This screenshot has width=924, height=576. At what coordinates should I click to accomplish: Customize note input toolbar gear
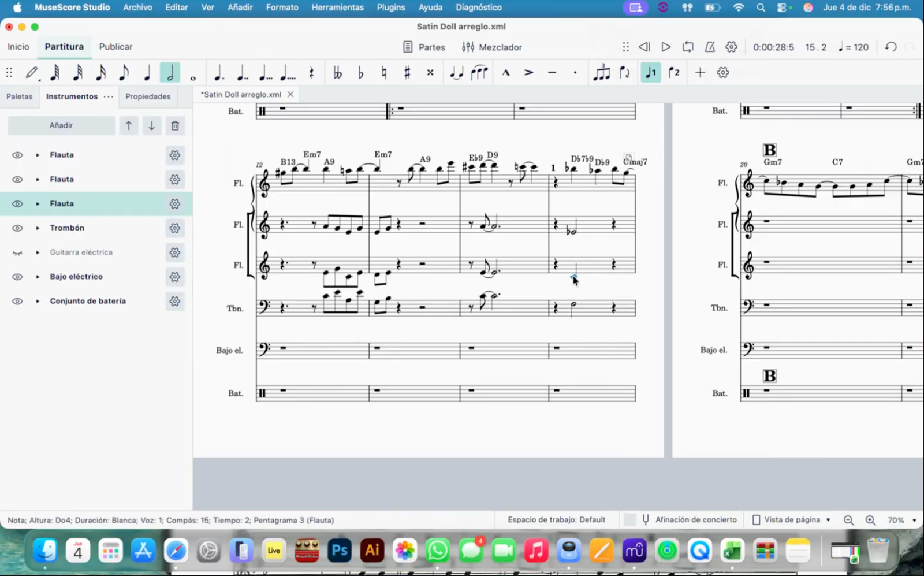tap(723, 73)
